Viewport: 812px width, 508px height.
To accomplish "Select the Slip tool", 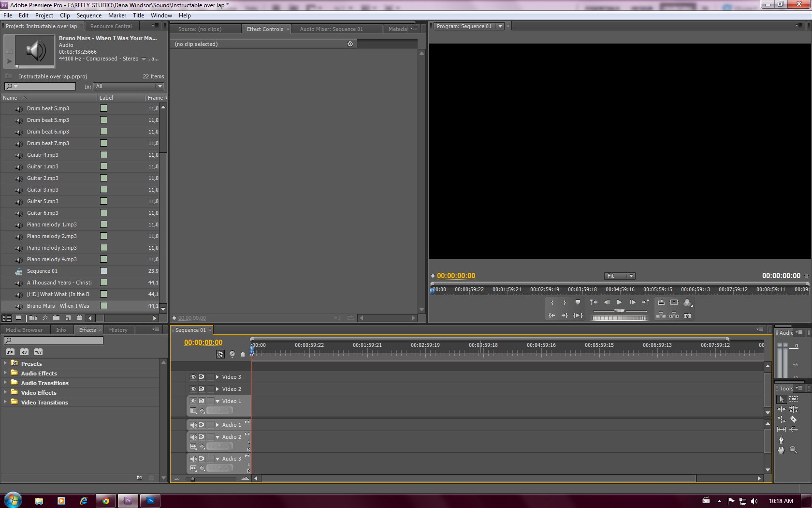I will [782, 430].
